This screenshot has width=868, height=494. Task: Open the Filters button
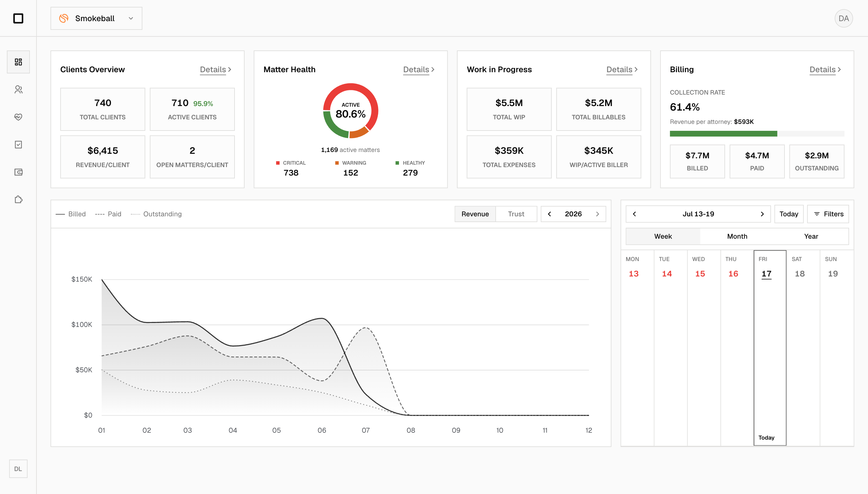(828, 214)
